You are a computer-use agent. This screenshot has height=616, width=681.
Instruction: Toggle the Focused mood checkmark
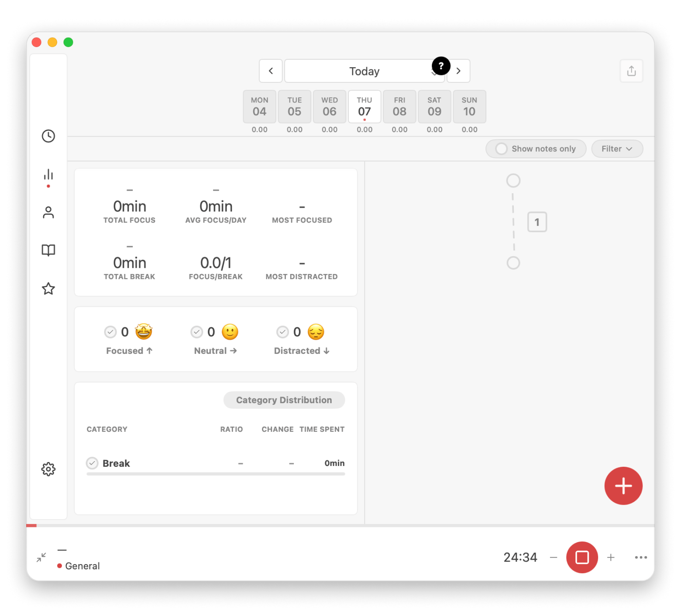click(110, 332)
